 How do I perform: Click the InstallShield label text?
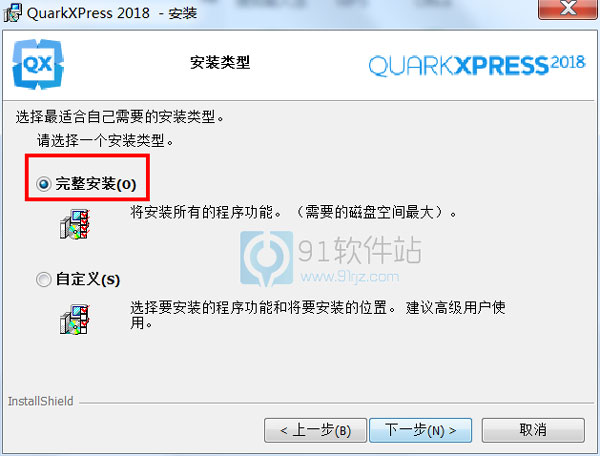(x=41, y=401)
